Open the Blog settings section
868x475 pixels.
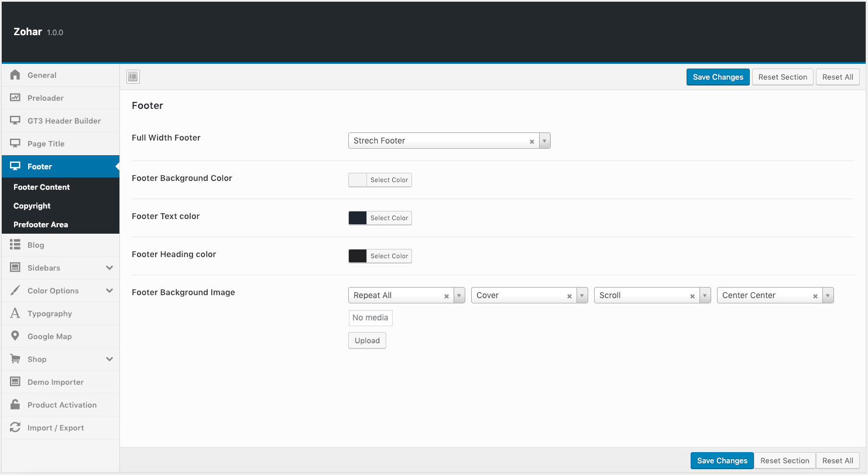pos(60,245)
